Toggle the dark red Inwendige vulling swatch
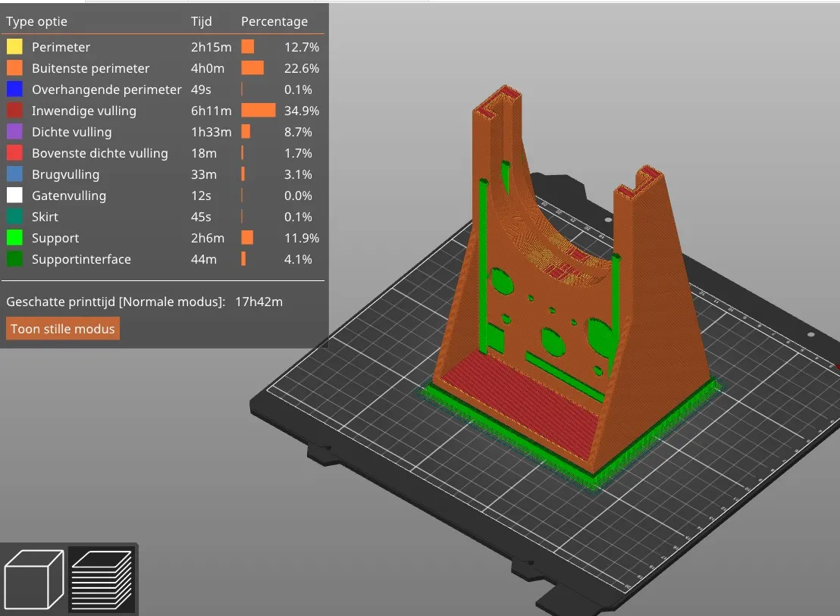 [x=14, y=111]
